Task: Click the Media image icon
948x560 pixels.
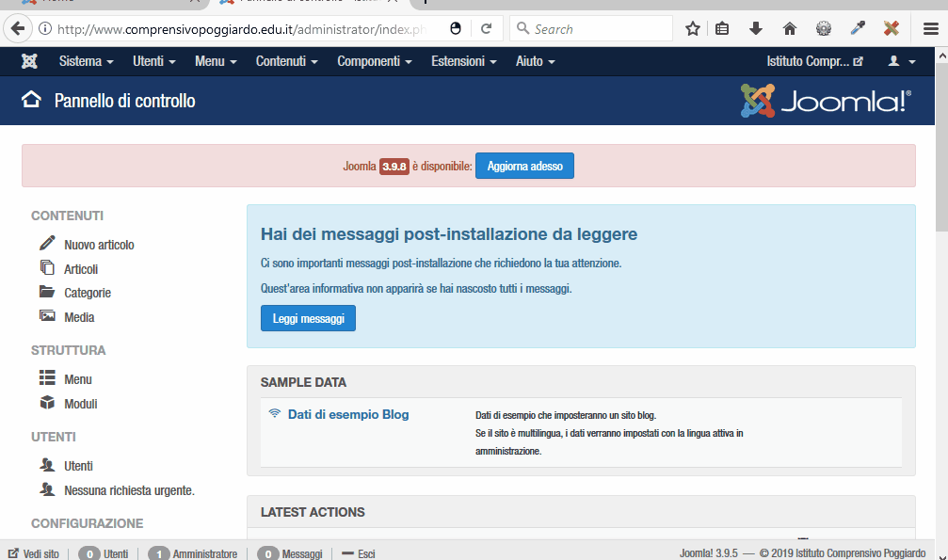Action: point(47,315)
